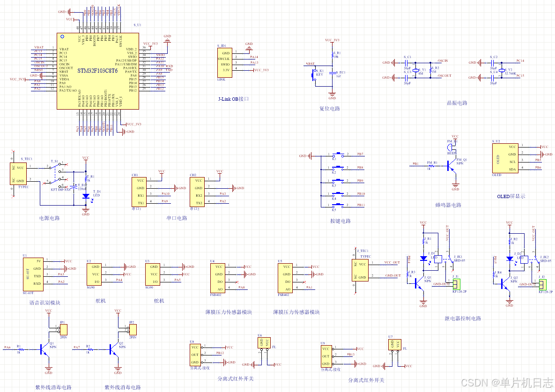
Task: Click the S_JD1 LINK connector block
Action: coord(225,63)
